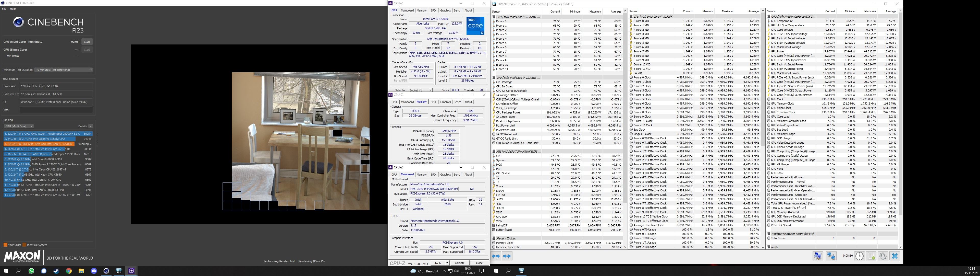Open search on the right monitor taskbar

509,271
